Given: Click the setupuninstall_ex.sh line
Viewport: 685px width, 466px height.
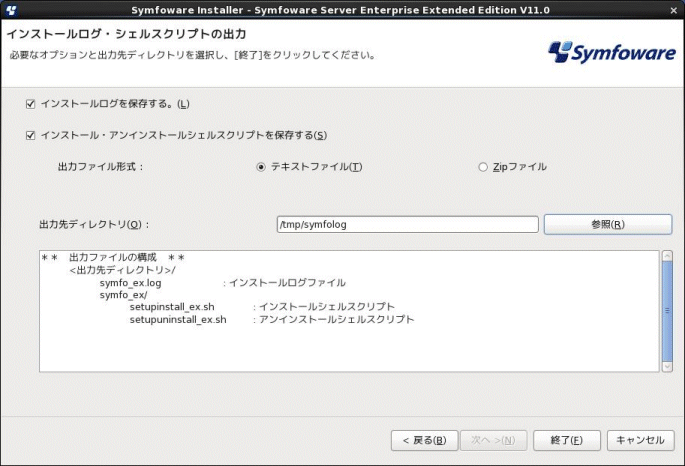Looking at the screenshot, I should tap(178, 320).
